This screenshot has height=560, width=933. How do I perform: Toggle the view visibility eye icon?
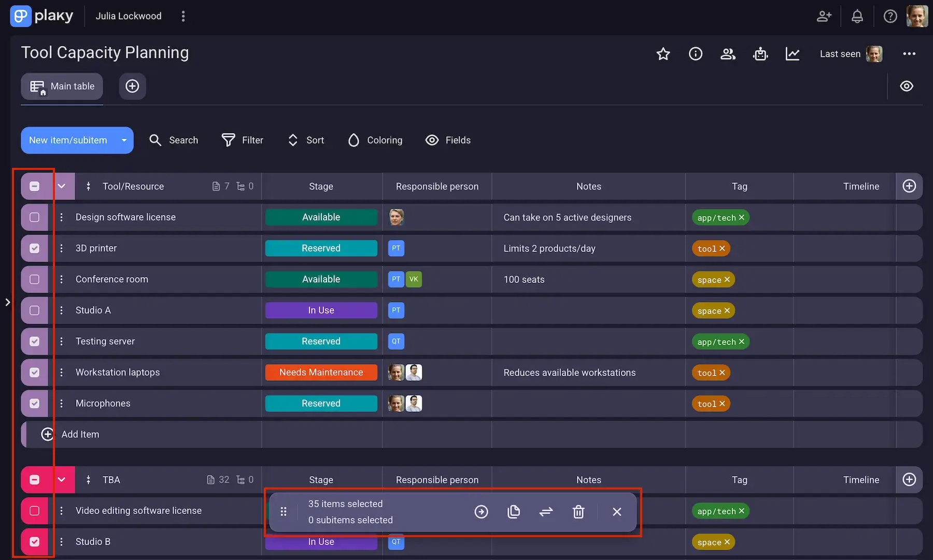[x=907, y=86]
